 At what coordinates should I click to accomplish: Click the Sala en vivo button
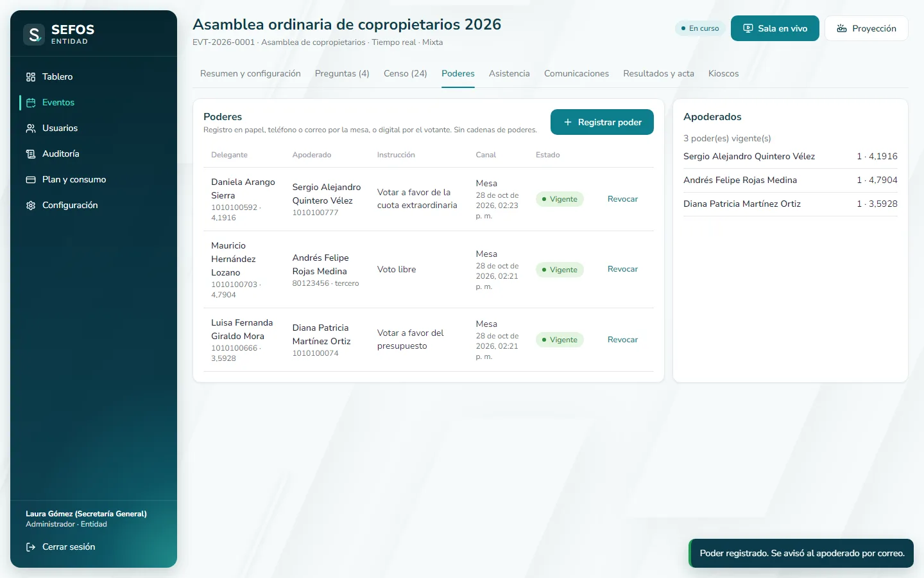click(775, 28)
